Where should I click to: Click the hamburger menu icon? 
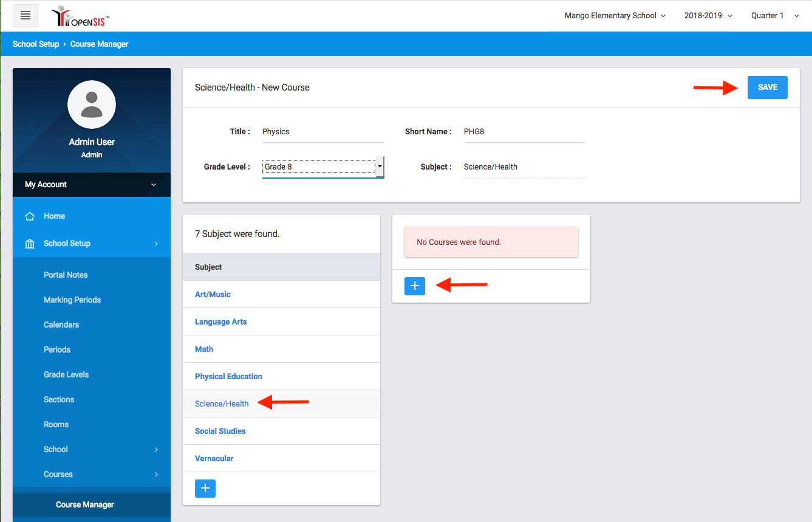tap(26, 16)
